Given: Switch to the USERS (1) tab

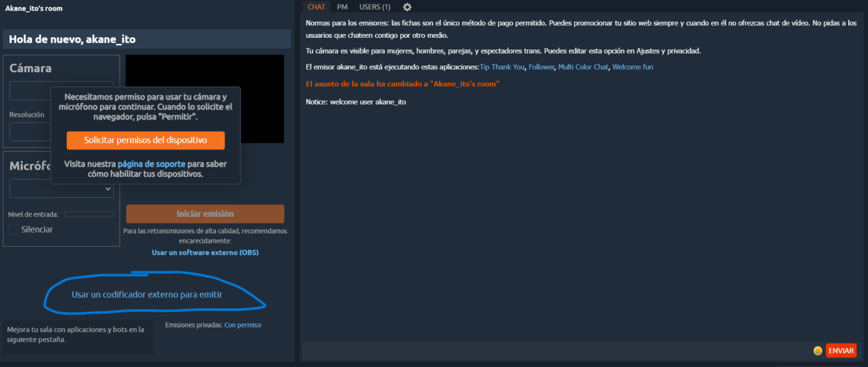Looking at the screenshot, I should [375, 7].
